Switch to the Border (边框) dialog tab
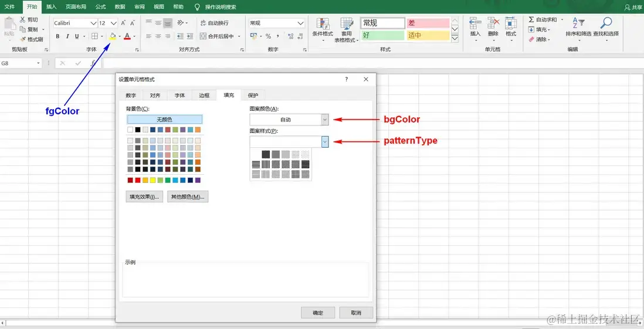Image resolution: width=644 pixels, height=329 pixels. pos(204,95)
